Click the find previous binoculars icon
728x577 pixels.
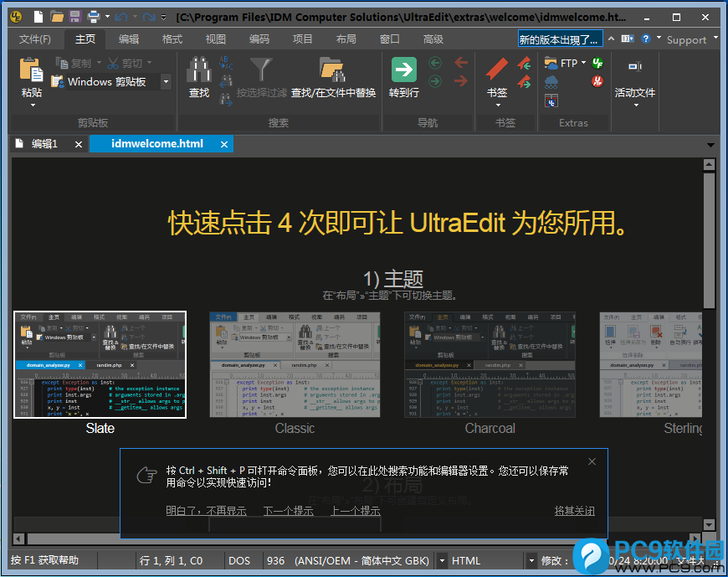(x=226, y=82)
